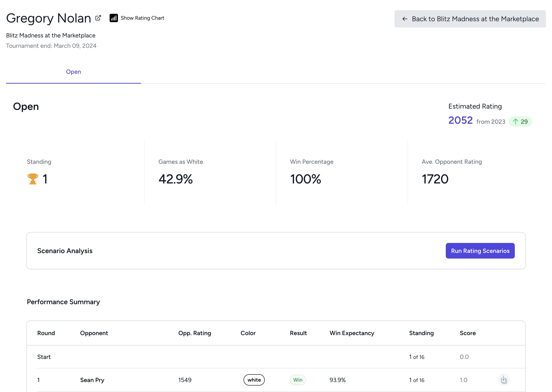Click the win expectancy 93.9%
This screenshot has height=392, width=552.
pyautogui.click(x=337, y=380)
